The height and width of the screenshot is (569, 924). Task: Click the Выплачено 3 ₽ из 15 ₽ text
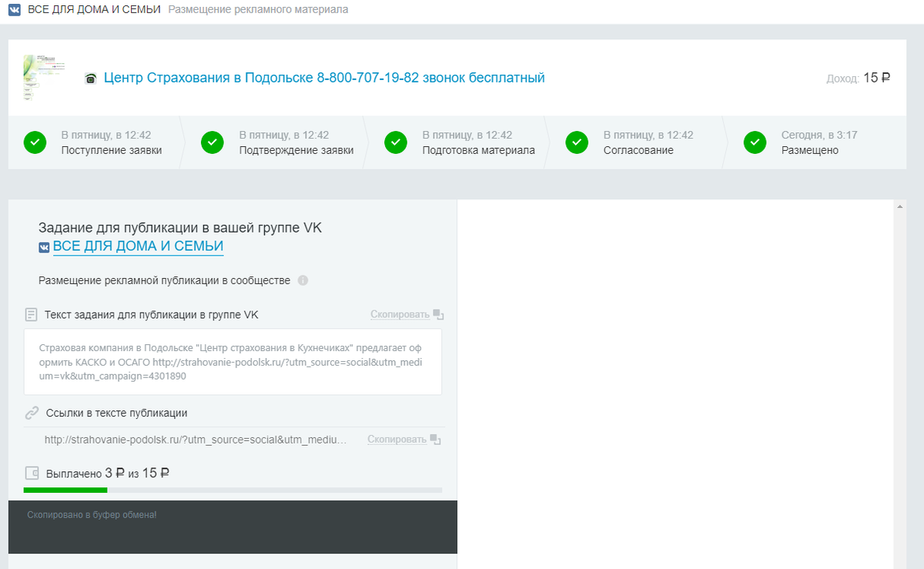pyautogui.click(x=108, y=473)
